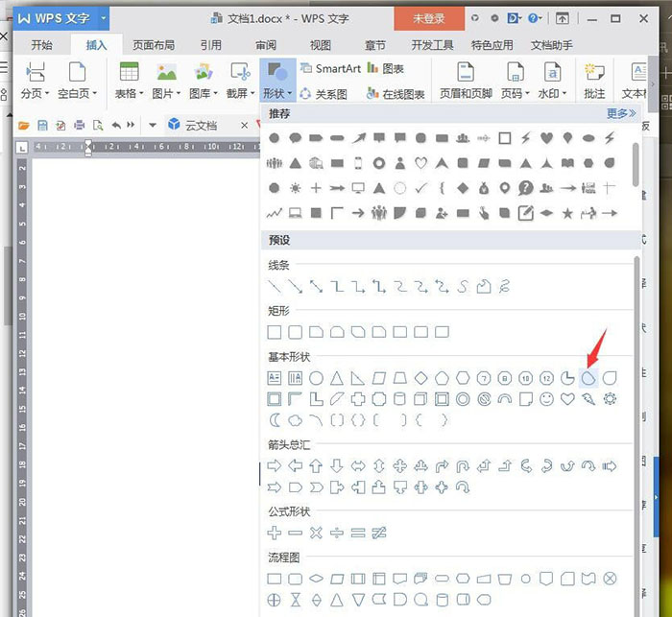Select the curve S line shape
The width and height of the screenshot is (672, 617).
pos(463,286)
